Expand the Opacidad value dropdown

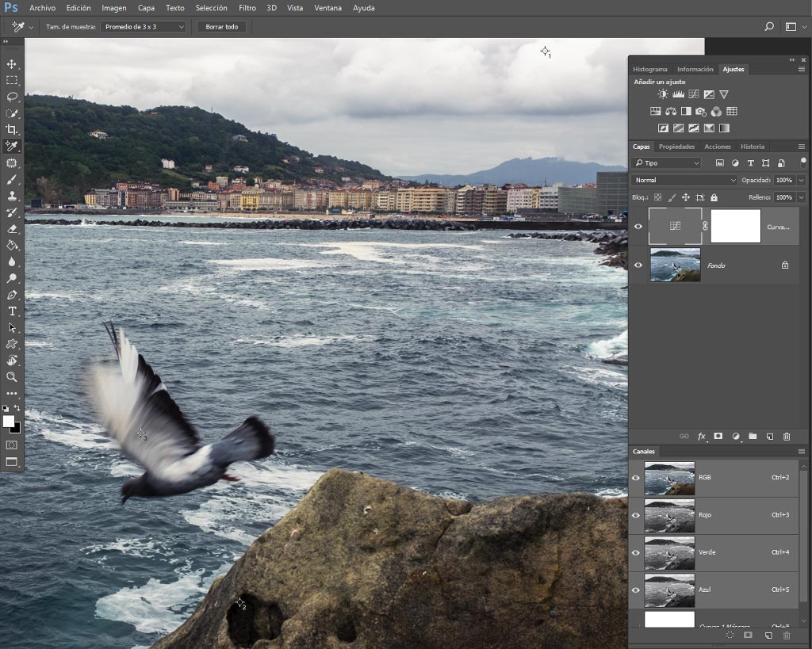(x=801, y=180)
